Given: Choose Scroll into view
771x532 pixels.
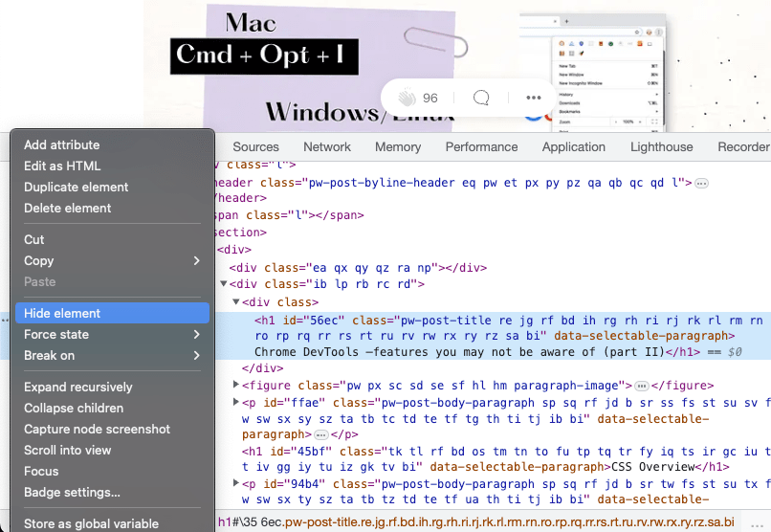Looking at the screenshot, I should [x=67, y=451].
